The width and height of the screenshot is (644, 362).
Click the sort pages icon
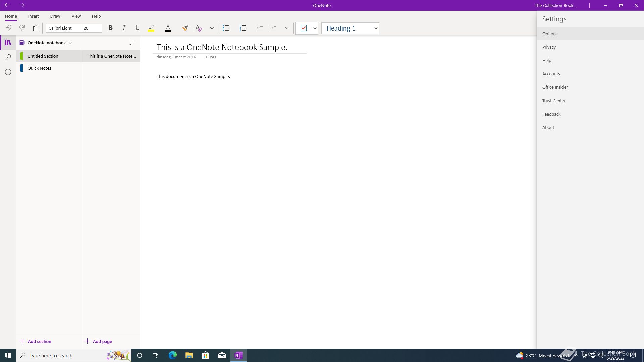pos(132,43)
